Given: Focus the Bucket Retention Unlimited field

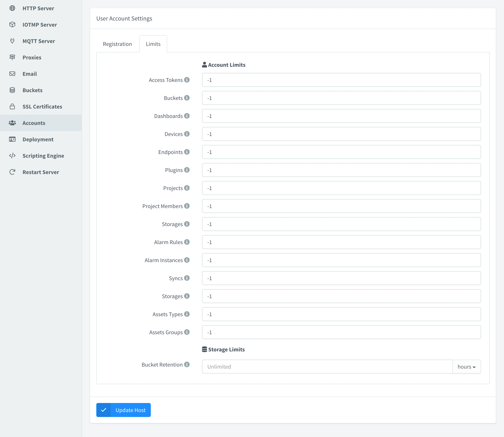Looking at the screenshot, I should click(327, 367).
